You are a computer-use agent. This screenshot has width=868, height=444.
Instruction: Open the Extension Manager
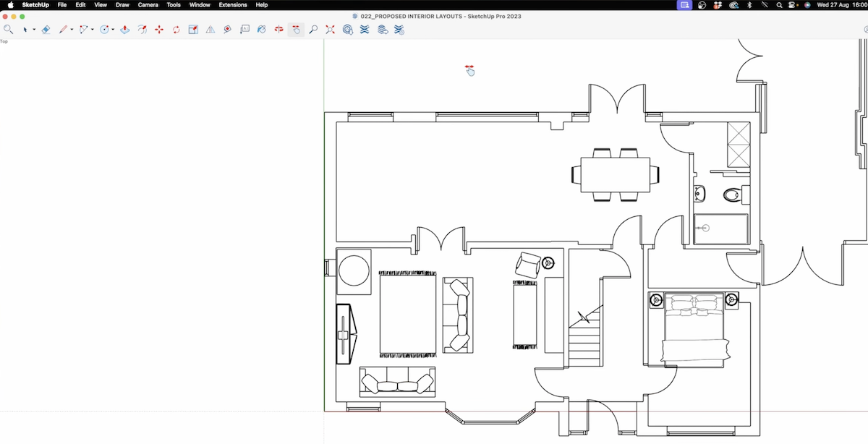click(399, 30)
